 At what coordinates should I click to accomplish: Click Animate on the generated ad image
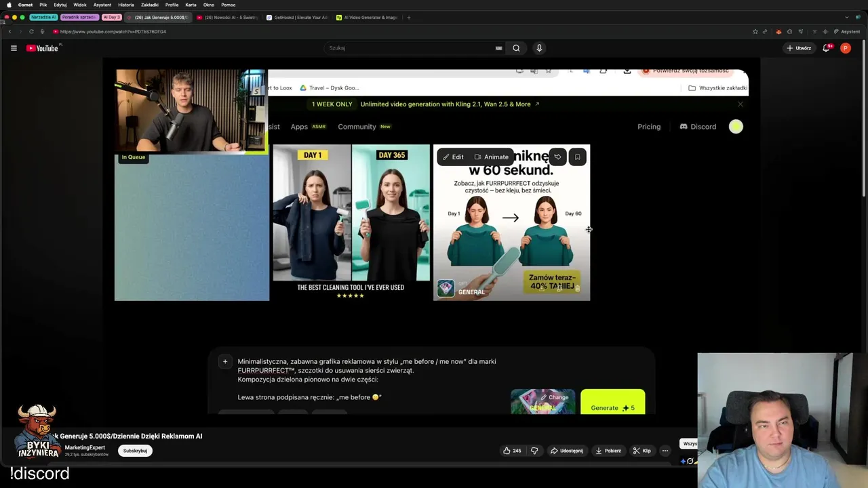pos(492,157)
